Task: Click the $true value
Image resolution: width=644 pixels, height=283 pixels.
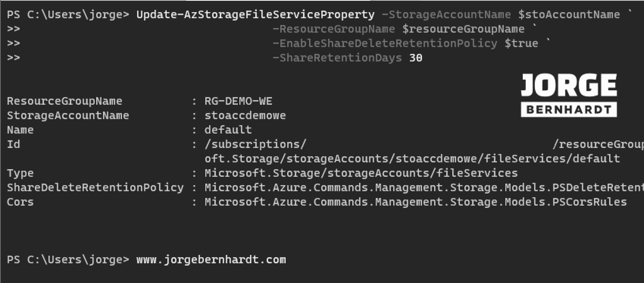Action: [521, 44]
